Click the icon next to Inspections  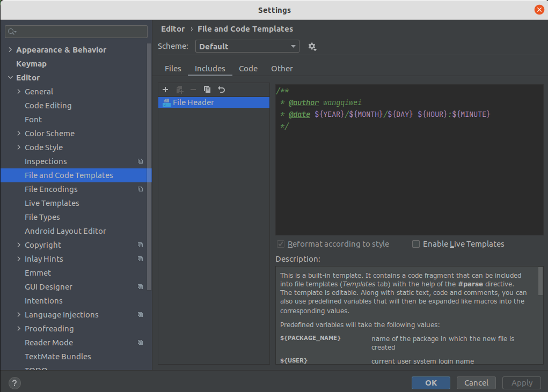pyautogui.click(x=140, y=161)
